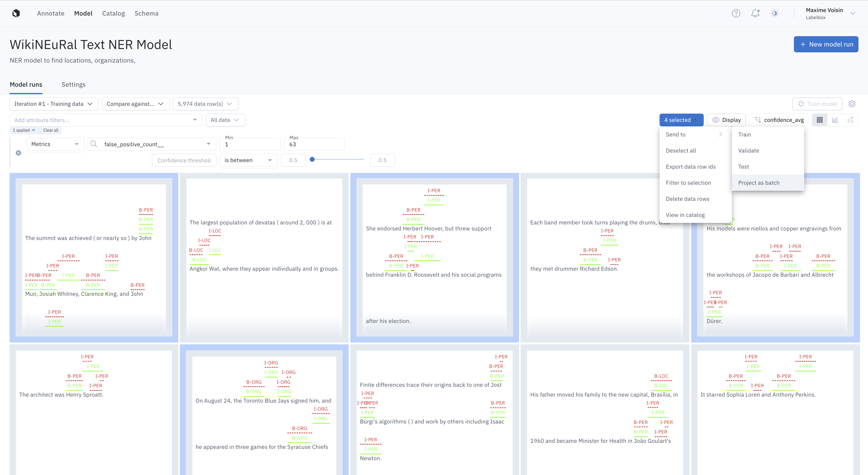The height and width of the screenshot is (475, 868).
Task: Open the Compare against... dropdown
Action: tap(135, 104)
